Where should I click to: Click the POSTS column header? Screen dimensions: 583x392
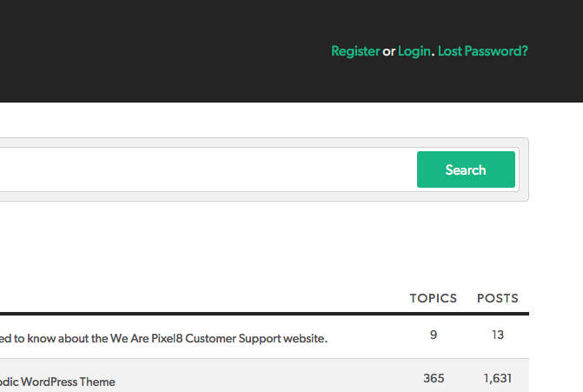[x=497, y=298]
